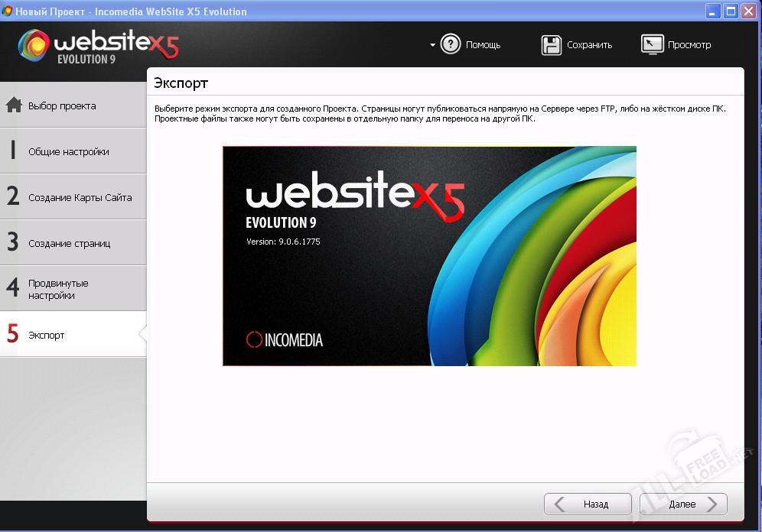Click the WebSite X5 splash banner image
Screen dimensions: 762x532
pyautogui.click(x=429, y=256)
